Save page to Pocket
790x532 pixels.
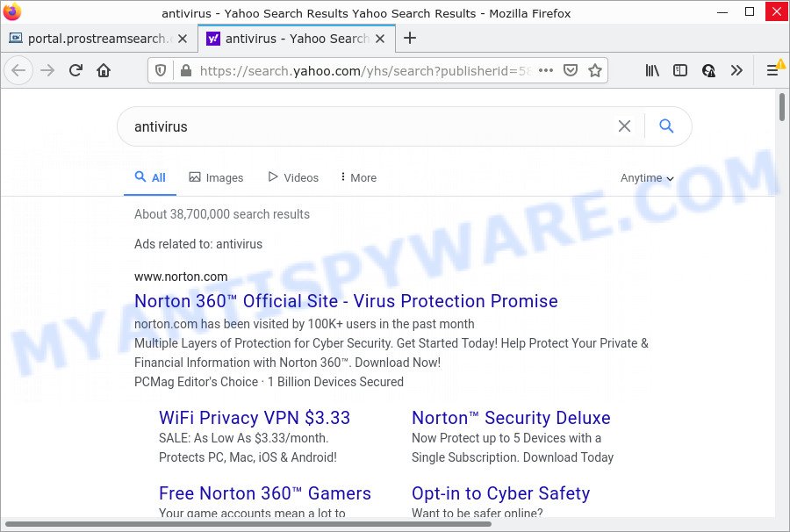pos(571,70)
